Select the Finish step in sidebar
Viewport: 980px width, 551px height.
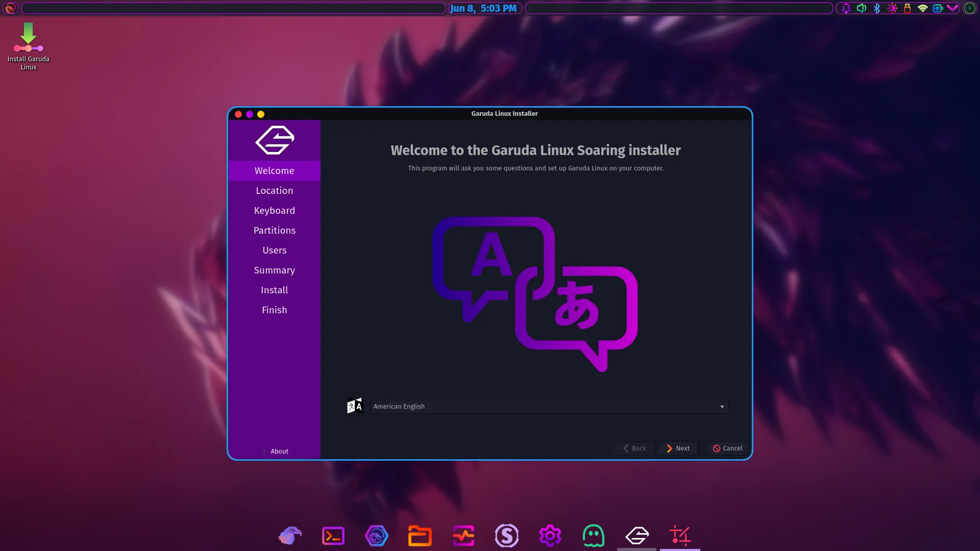coord(275,310)
